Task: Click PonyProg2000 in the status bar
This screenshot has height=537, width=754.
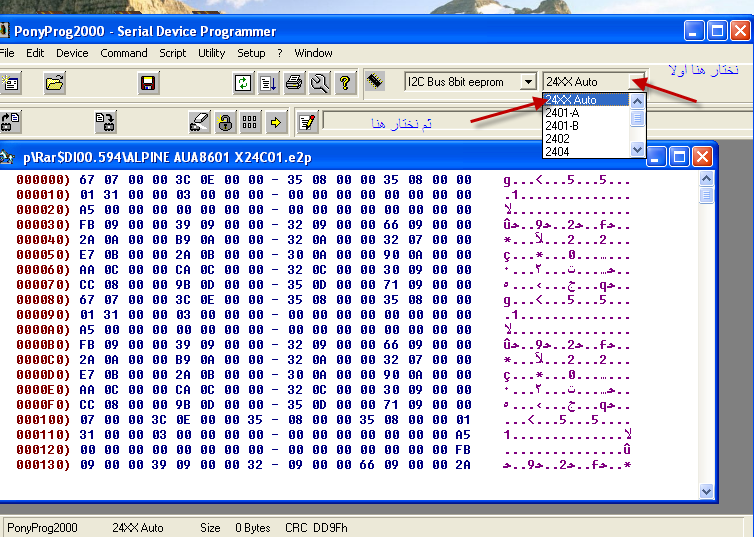Action: (42, 528)
